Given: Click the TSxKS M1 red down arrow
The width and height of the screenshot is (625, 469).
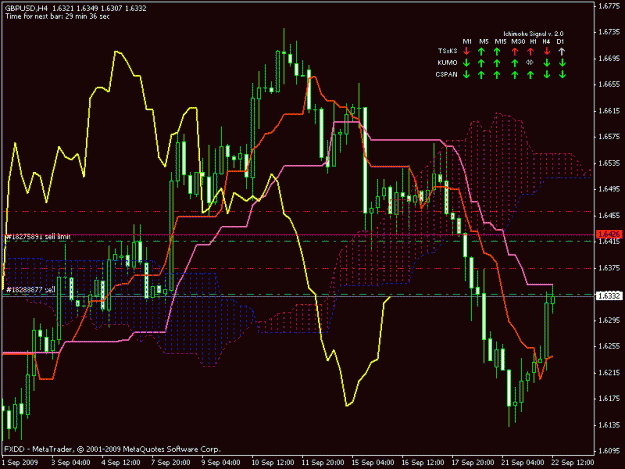Looking at the screenshot, I should [x=466, y=51].
